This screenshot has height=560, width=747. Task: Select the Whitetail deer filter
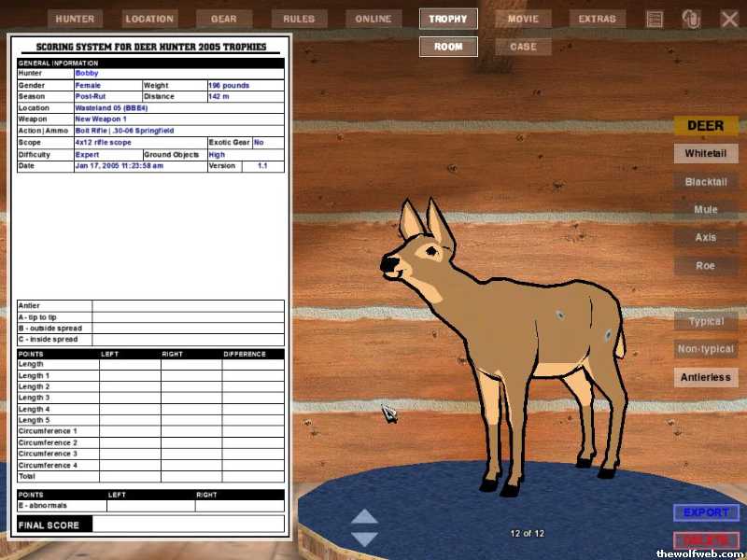click(706, 153)
